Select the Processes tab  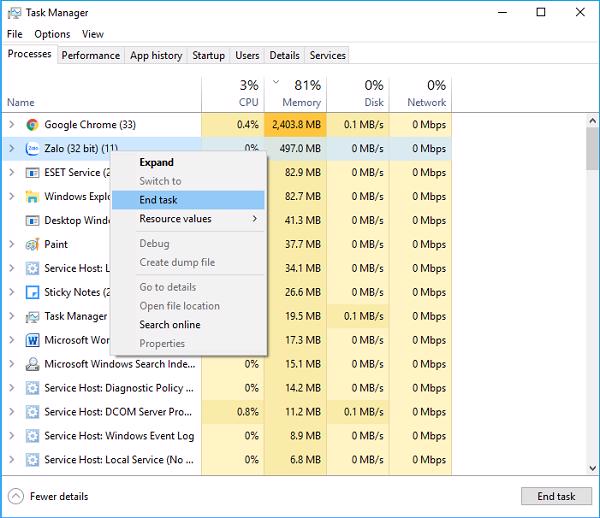point(29,54)
